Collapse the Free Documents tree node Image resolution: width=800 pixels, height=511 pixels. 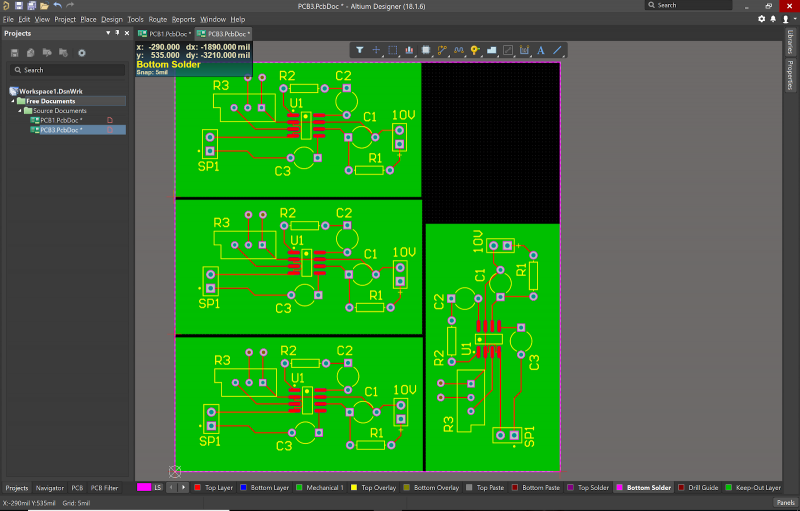click(13, 101)
